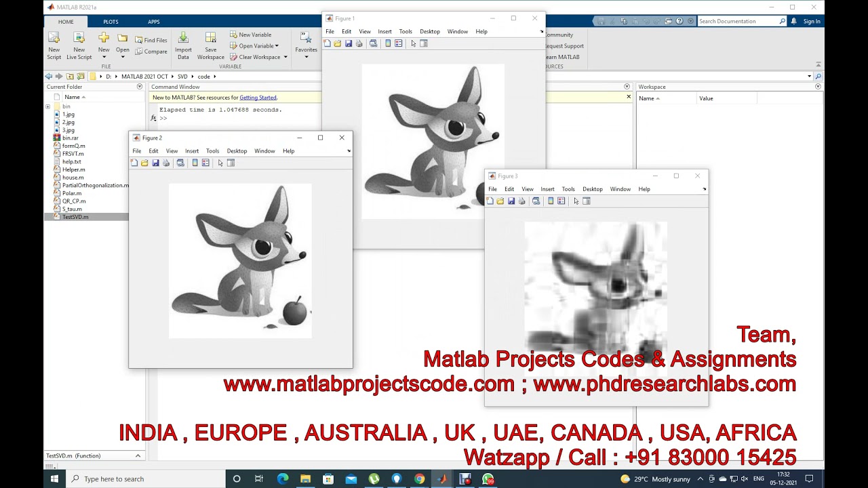Viewport: 868px width, 488px height.
Task: Select TestSVD.m in Current Folder
Action: (86, 217)
